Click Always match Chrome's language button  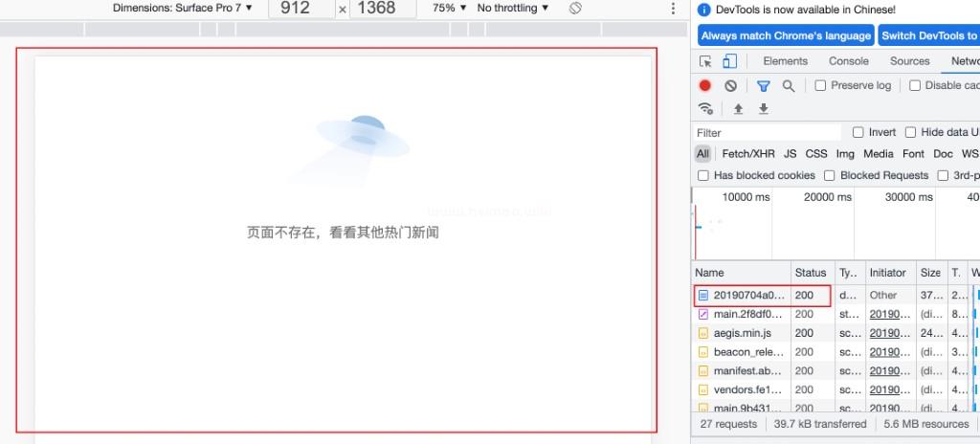(786, 35)
